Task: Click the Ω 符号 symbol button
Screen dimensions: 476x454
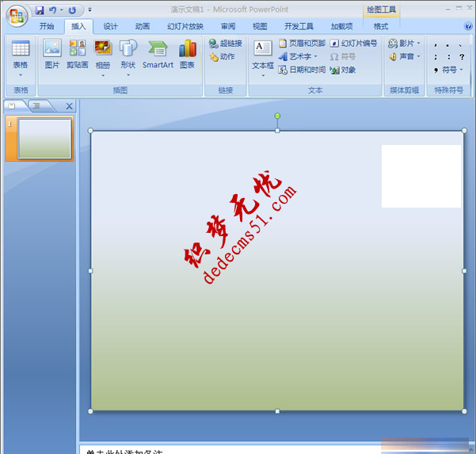Action: click(x=343, y=56)
